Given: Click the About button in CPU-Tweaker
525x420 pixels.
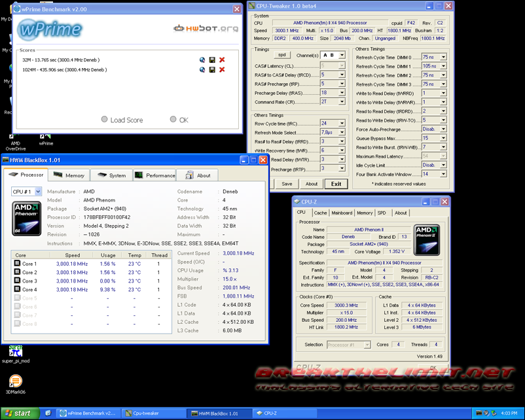Looking at the screenshot, I should 312,184.
